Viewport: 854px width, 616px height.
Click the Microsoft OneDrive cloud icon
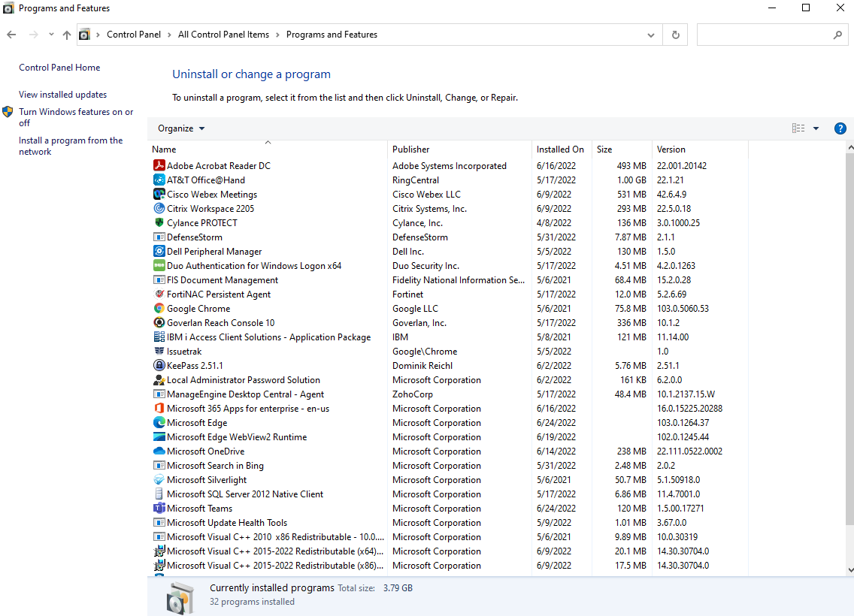pos(159,451)
